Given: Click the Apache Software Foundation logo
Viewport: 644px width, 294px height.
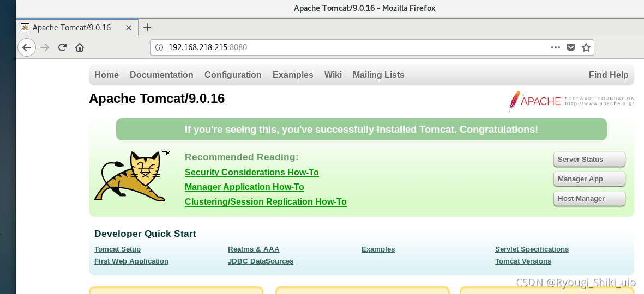Looking at the screenshot, I should [571, 101].
